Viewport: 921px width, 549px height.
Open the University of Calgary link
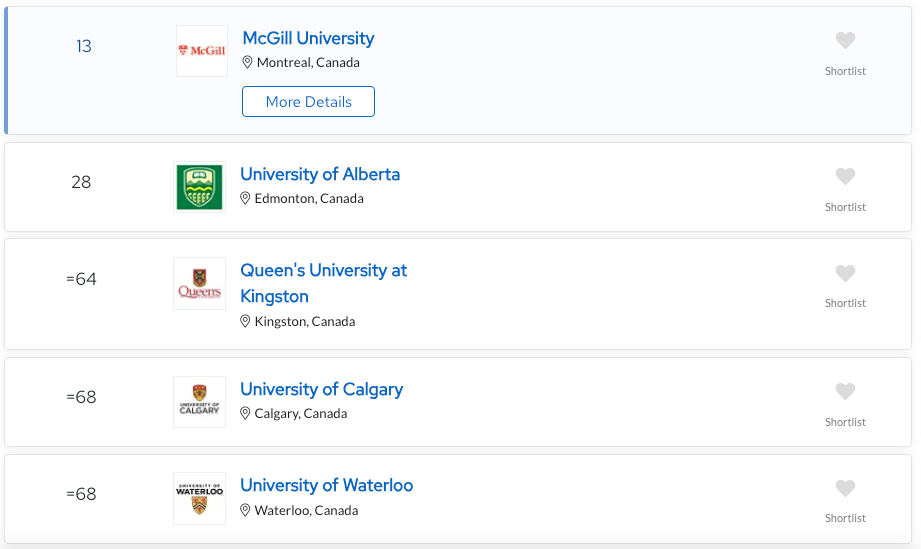[322, 389]
